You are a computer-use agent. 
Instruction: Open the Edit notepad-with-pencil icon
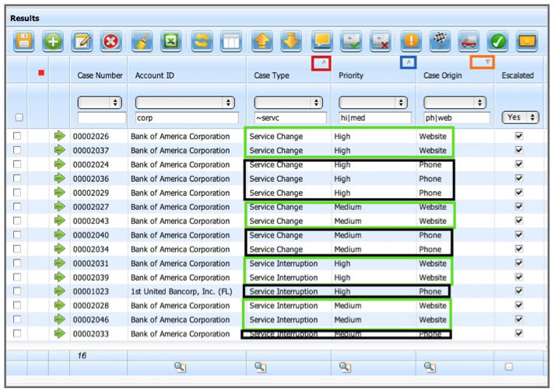[x=82, y=41]
